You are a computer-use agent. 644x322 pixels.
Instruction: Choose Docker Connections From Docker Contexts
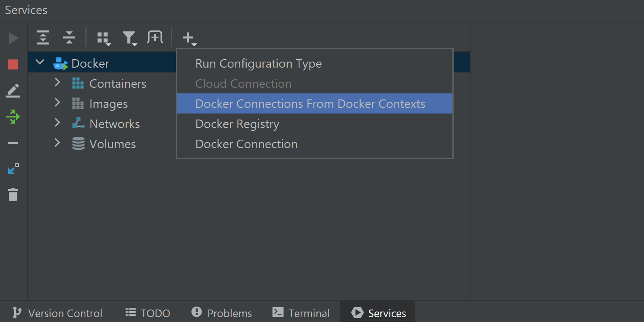coord(315,104)
